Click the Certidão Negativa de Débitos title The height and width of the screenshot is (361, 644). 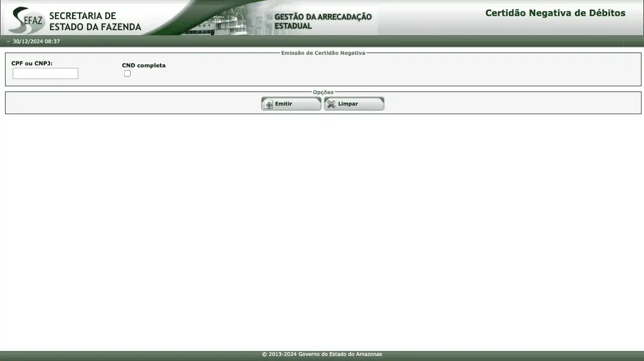pyautogui.click(x=555, y=13)
